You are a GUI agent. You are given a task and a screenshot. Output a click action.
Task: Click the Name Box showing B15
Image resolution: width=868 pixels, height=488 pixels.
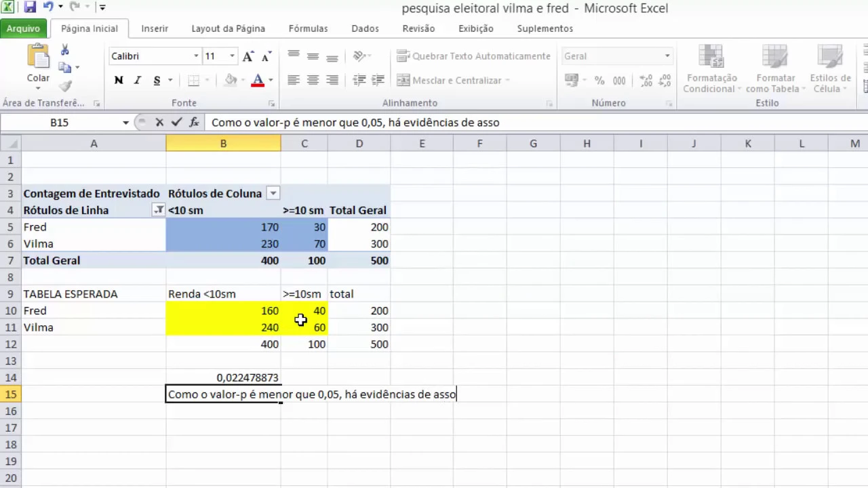[x=60, y=123]
